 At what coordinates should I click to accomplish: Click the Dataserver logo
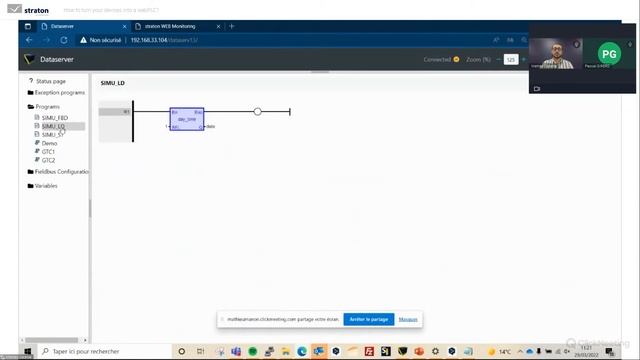point(29,59)
